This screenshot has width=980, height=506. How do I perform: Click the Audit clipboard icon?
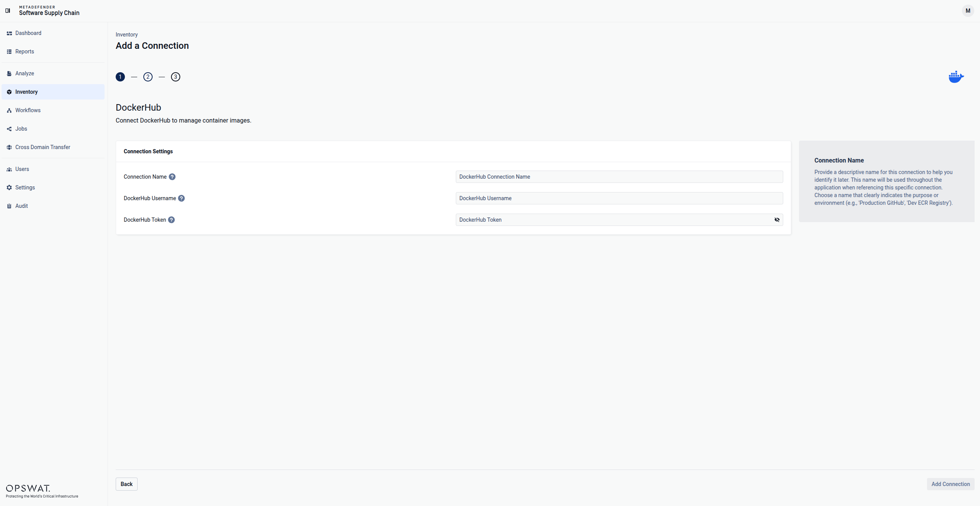[x=9, y=206]
